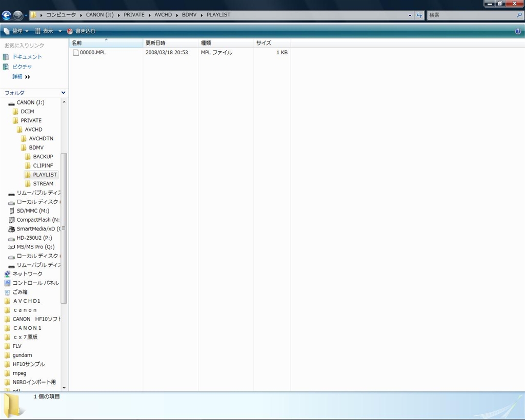Viewport: 525px width, 420px height.
Task: Click the MS/MS Pro (Q:) drive icon
Action: tap(11, 247)
